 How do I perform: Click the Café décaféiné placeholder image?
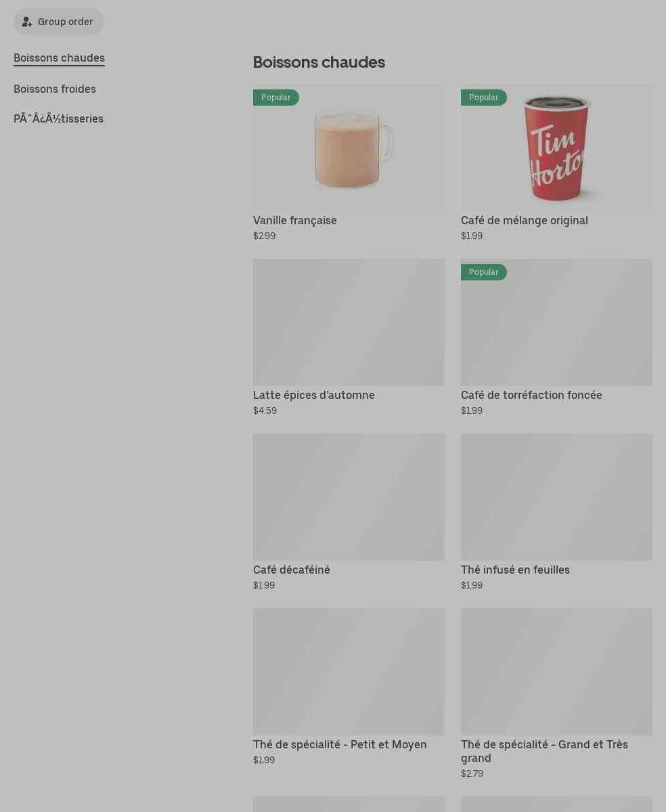point(349,497)
